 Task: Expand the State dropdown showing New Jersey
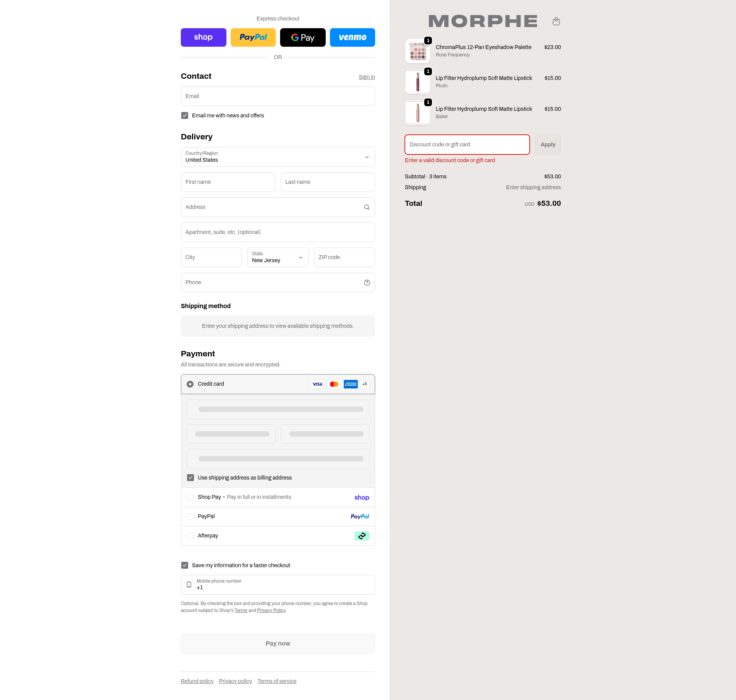(x=278, y=258)
